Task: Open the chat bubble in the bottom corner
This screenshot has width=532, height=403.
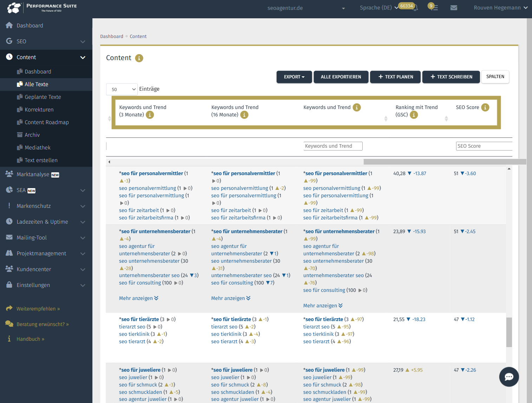Action: tap(509, 377)
